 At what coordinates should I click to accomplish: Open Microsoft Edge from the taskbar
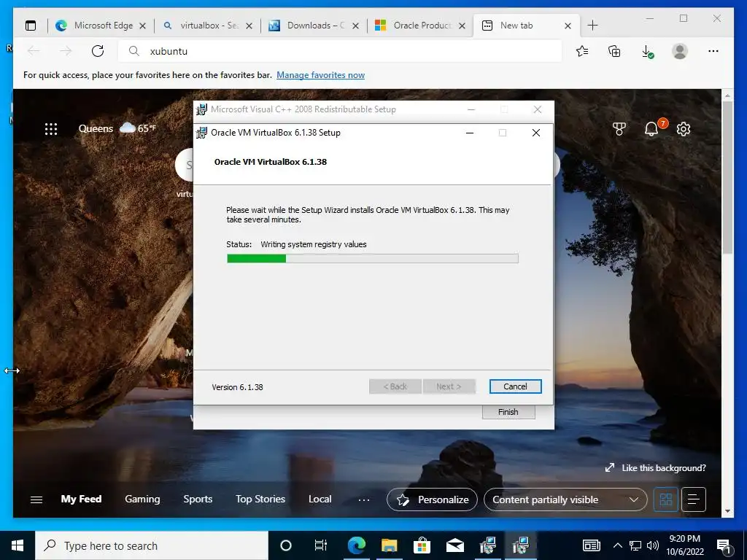tap(356, 545)
